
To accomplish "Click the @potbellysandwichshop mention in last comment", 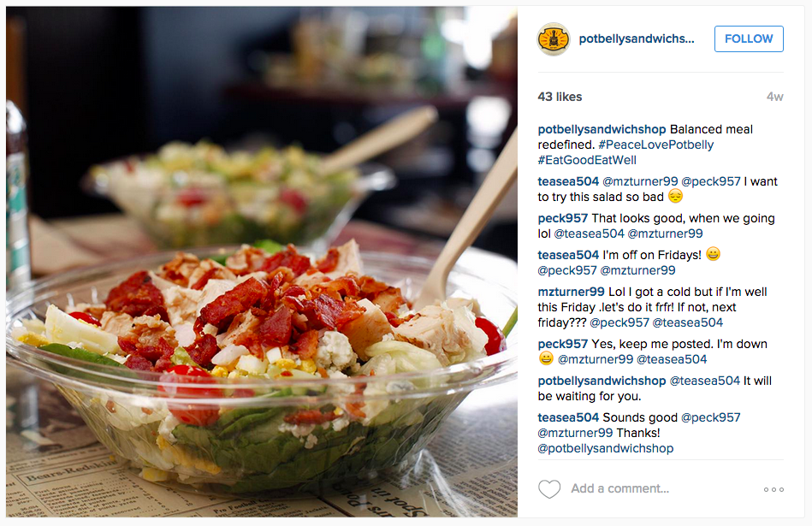I will pos(606,448).
